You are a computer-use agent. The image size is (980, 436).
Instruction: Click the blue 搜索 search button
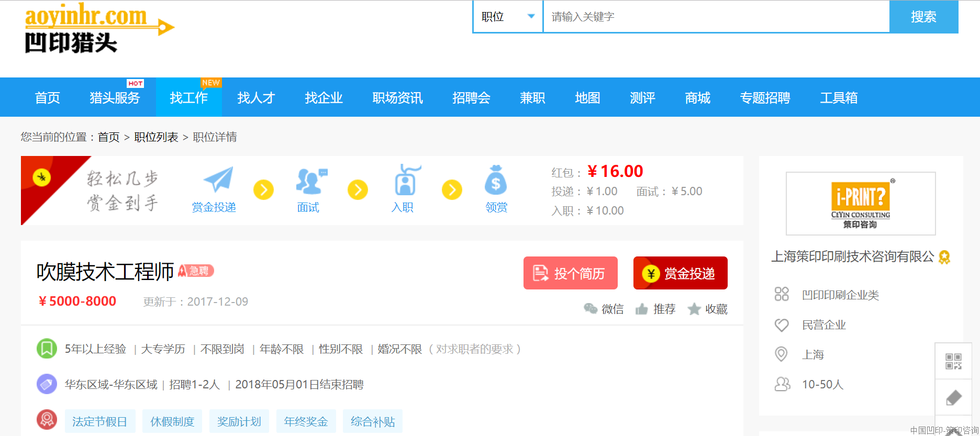pyautogui.click(x=923, y=17)
